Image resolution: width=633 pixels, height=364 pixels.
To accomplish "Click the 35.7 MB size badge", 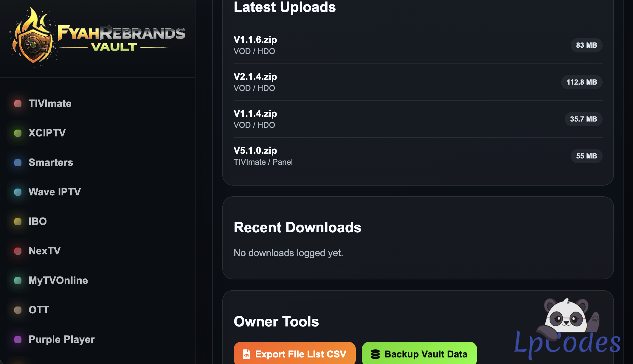I will pyautogui.click(x=584, y=119).
